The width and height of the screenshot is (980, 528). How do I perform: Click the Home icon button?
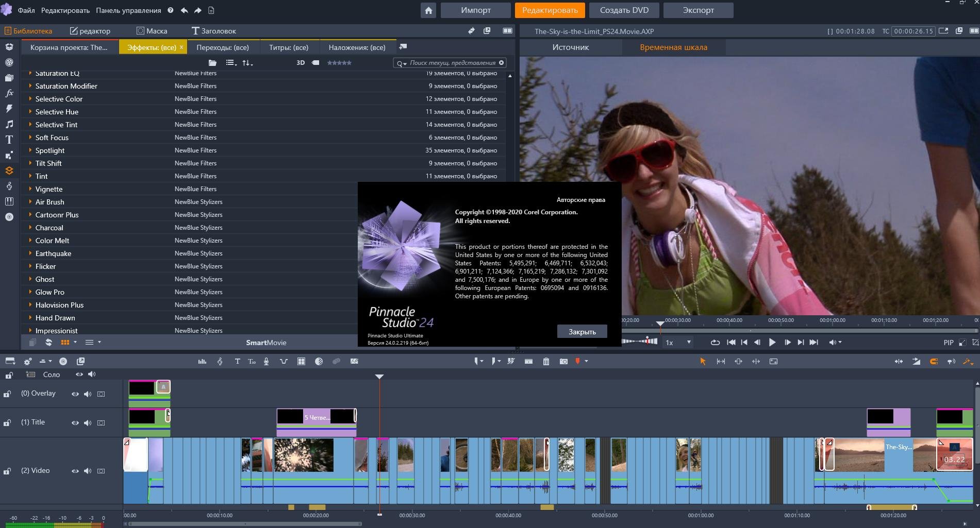pos(428,10)
